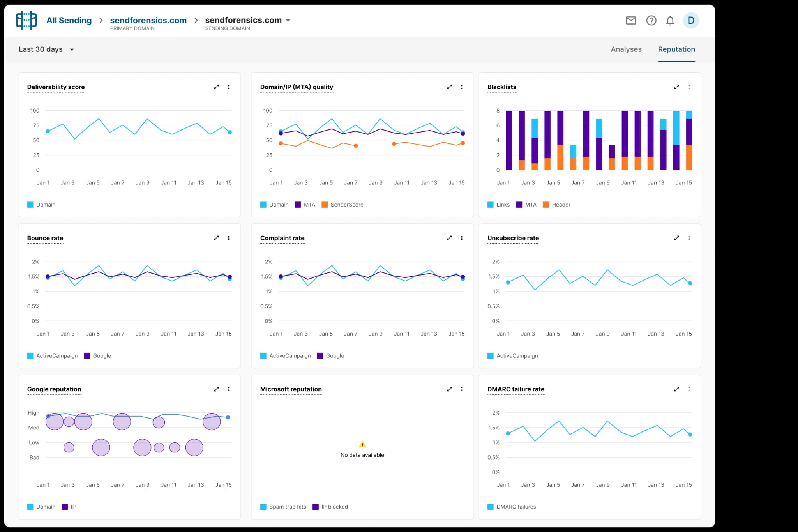This screenshot has height=532, width=798.
Task: Open sendforensics.com primary domain link
Action: [148, 20]
